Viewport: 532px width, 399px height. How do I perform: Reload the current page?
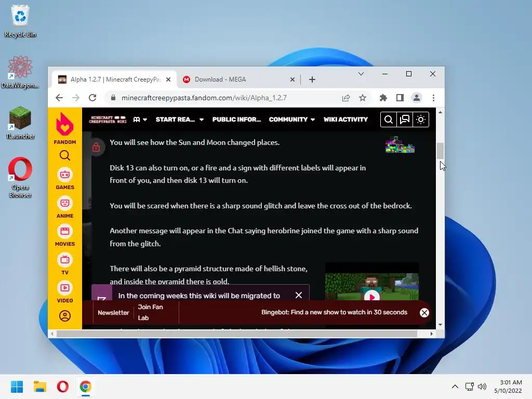pos(92,98)
